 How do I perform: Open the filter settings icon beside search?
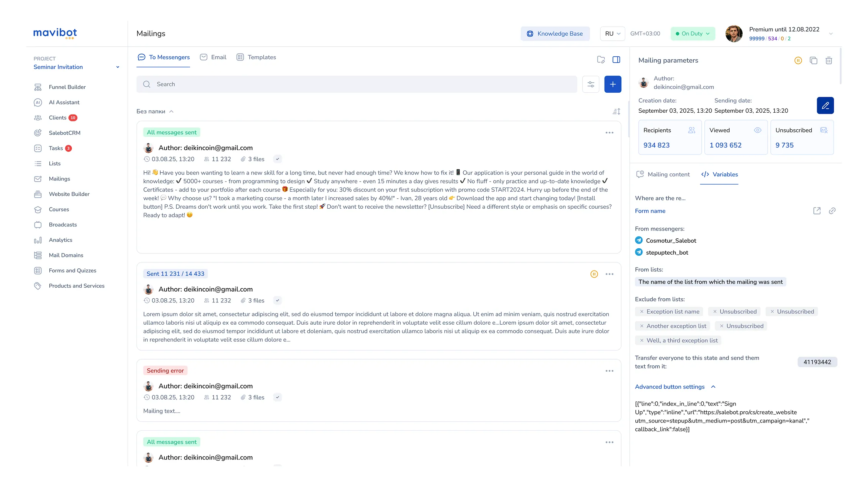pos(591,84)
